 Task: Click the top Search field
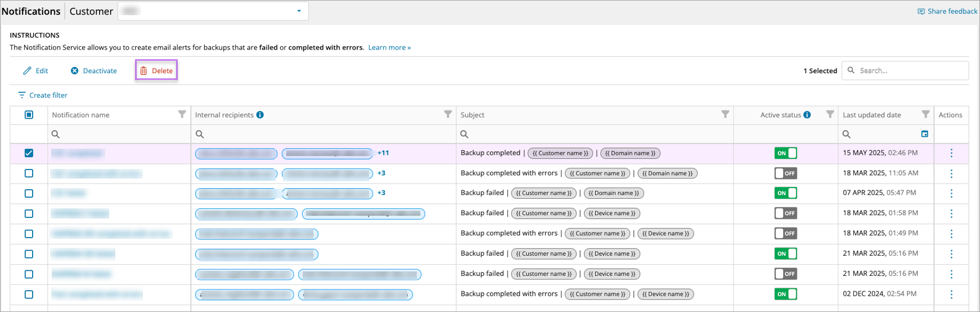point(905,70)
